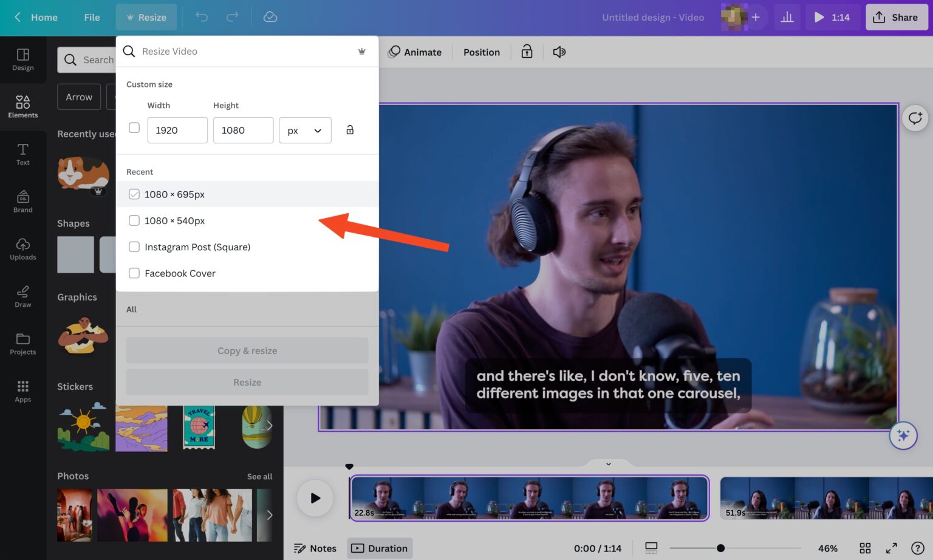The width and height of the screenshot is (933, 560).
Task: Click the Share button
Action: (896, 17)
